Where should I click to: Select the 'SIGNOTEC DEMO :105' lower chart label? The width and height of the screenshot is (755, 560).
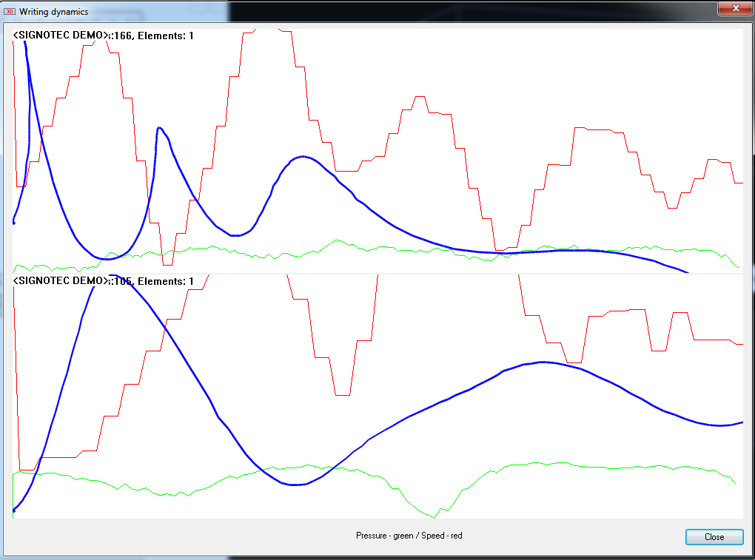104,281
